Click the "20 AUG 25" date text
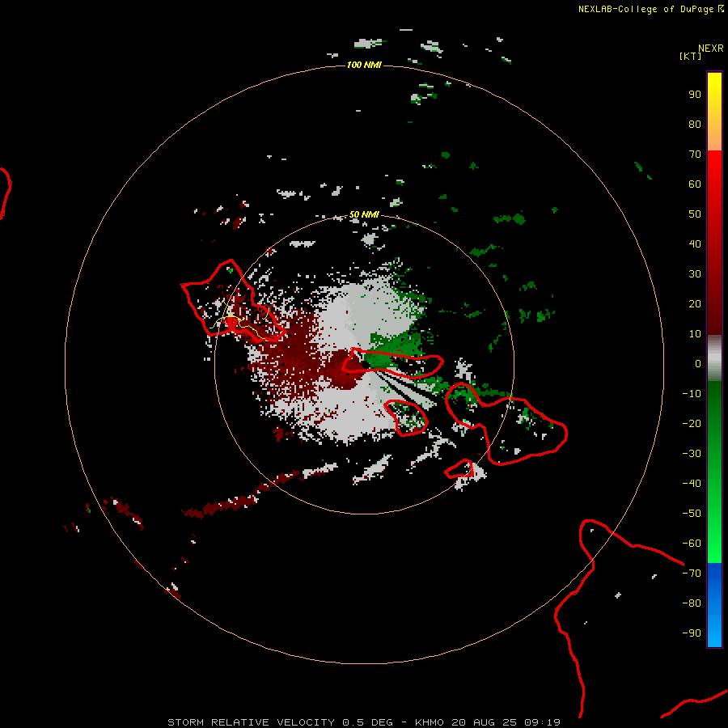The width and height of the screenshot is (728, 728). [485, 722]
